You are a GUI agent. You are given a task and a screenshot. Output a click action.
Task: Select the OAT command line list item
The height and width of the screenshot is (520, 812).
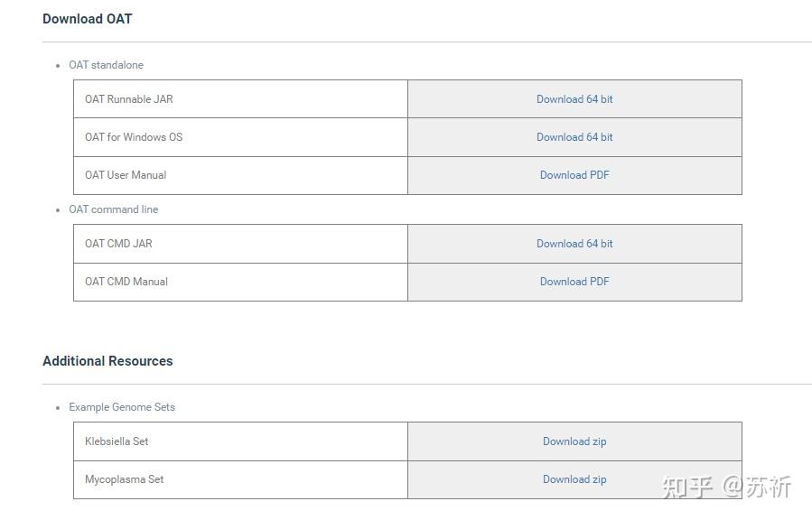[x=114, y=209]
